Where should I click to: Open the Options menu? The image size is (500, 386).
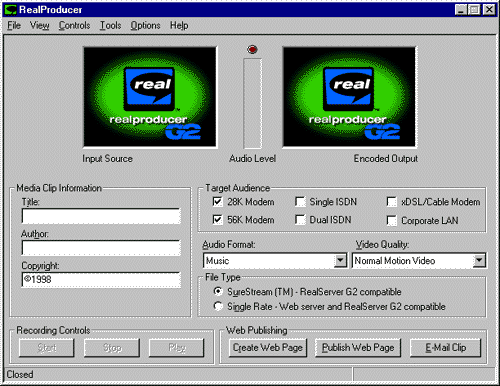click(145, 26)
